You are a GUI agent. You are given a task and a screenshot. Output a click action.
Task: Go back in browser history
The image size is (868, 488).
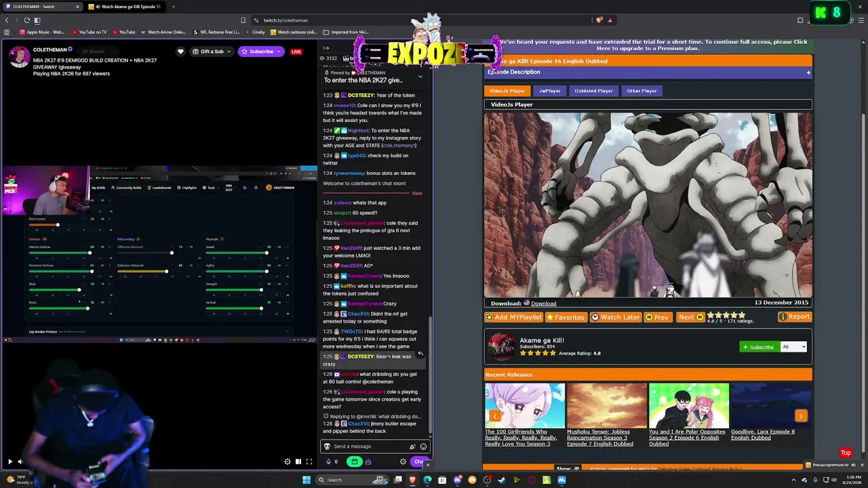7,20
